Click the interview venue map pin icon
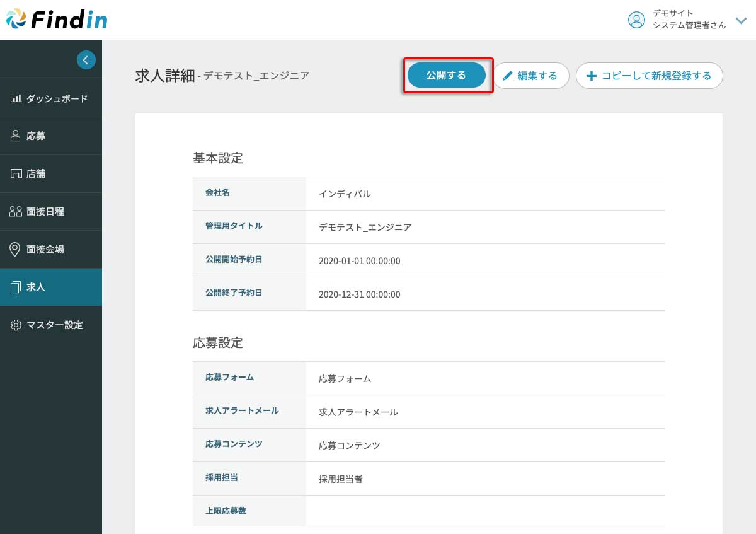This screenshot has height=534, width=756. pos(16,250)
